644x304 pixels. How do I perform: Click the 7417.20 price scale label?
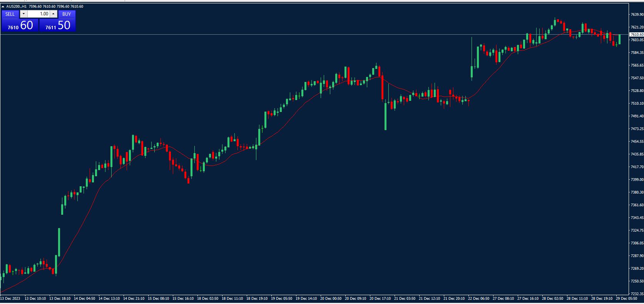(x=637, y=167)
